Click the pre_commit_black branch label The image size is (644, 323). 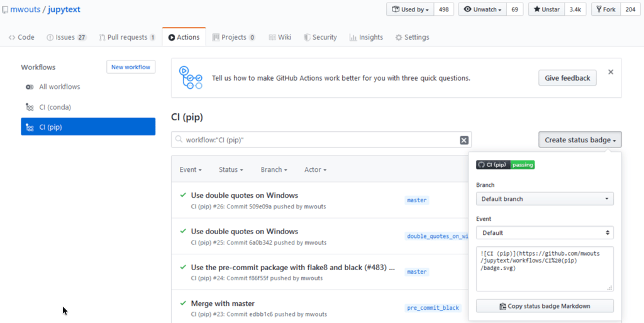433,308
